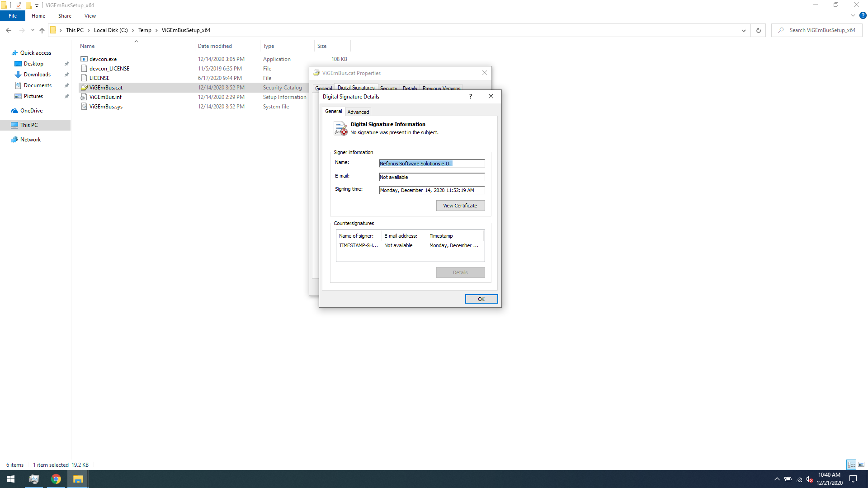The width and height of the screenshot is (868, 488).
Task: Open Customize Quick Access Toolbar dropdown
Action: coord(37,5)
